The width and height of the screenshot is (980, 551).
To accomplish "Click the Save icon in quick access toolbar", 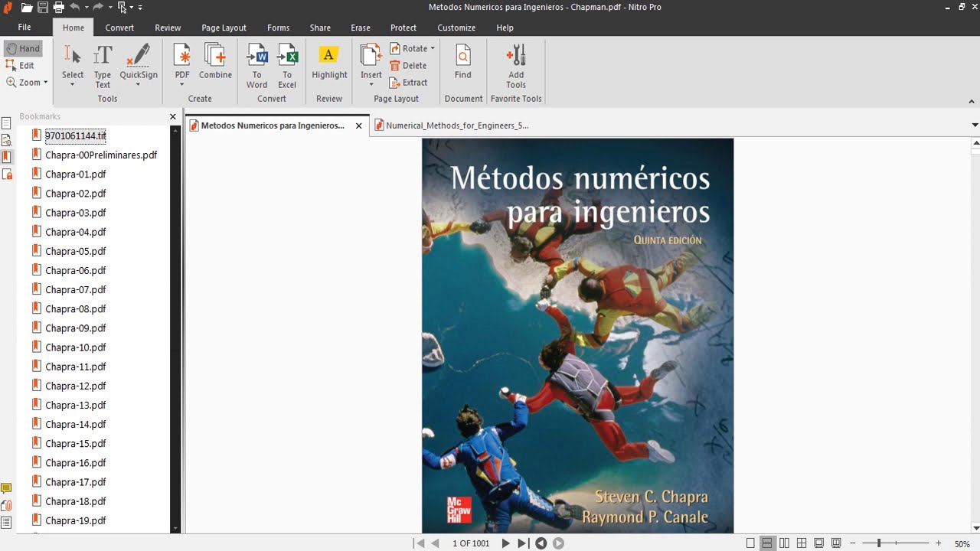I will point(43,8).
